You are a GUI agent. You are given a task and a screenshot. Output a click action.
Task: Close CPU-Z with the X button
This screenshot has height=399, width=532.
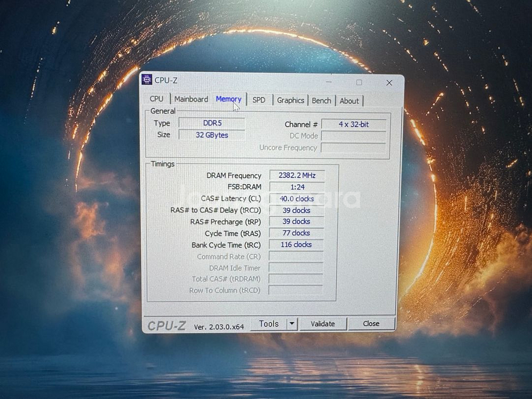point(389,83)
